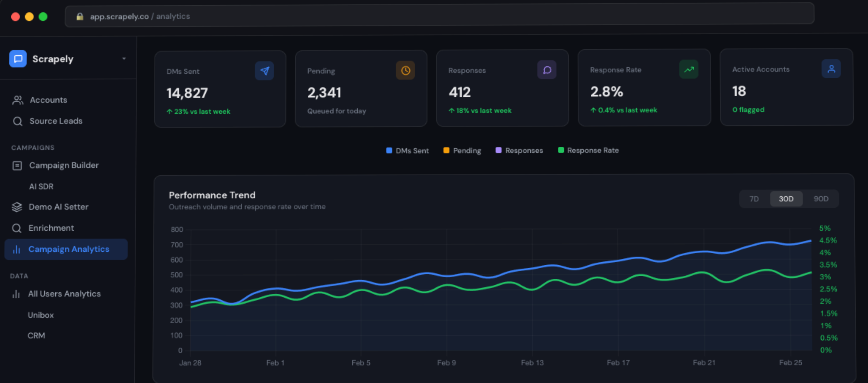Viewport: 868px width, 383px height.
Task: Click the trending arrow icon in Response Rate card
Action: click(689, 69)
